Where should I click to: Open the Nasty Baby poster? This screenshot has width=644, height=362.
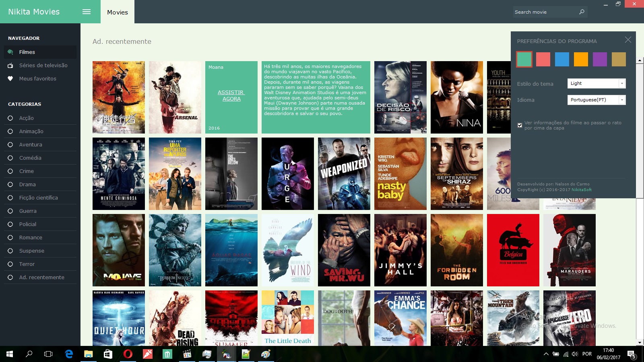[400, 174]
